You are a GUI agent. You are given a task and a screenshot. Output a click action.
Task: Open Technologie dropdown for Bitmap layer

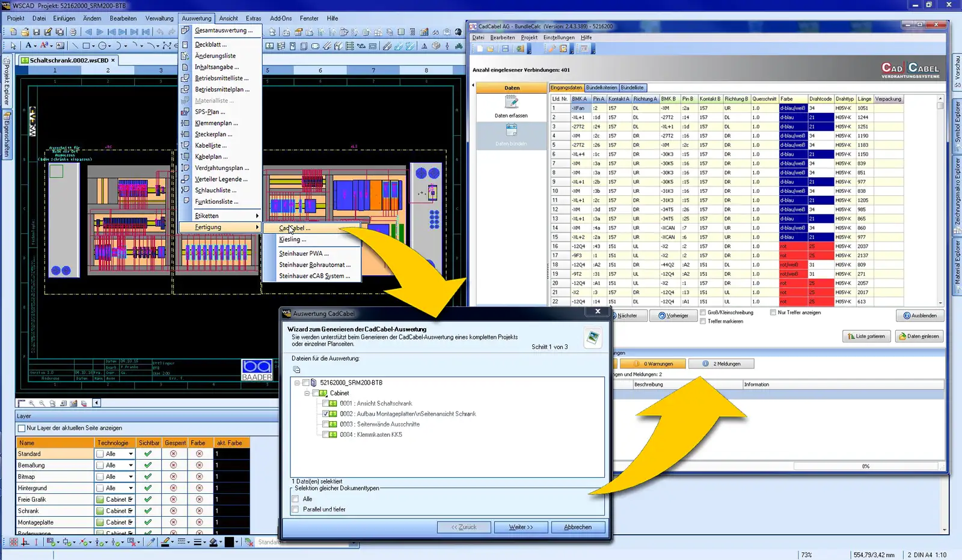coord(130,477)
